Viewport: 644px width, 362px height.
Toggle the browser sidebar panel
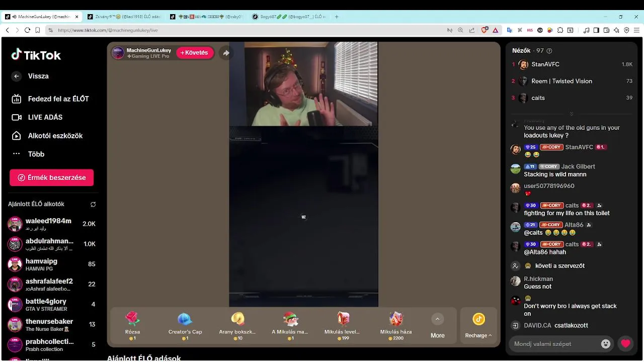(596, 30)
